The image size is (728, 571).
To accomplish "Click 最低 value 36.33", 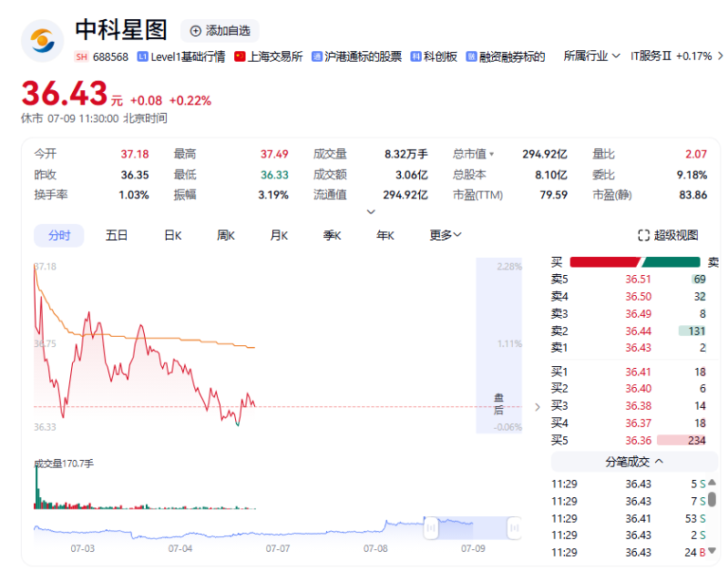I will click(274, 175).
